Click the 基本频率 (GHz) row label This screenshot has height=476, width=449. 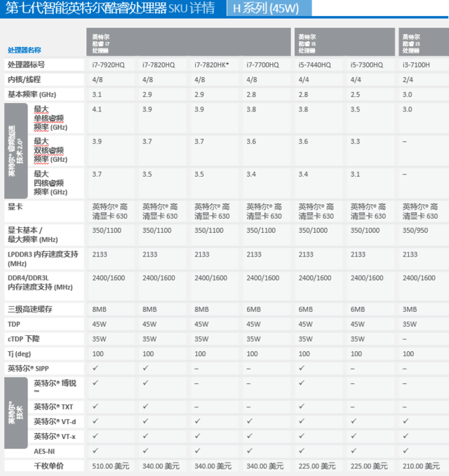click(32, 95)
